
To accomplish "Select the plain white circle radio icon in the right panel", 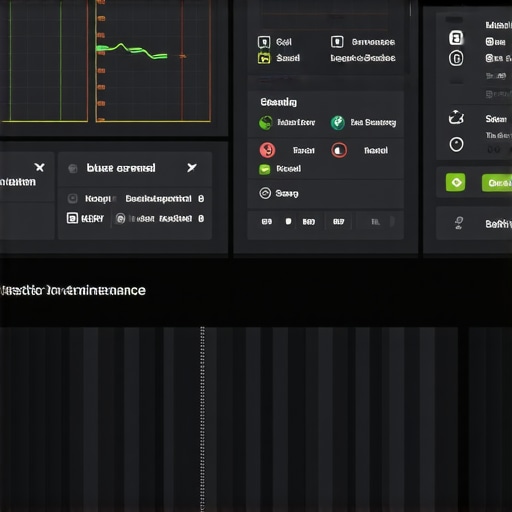I will [x=456, y=145].
